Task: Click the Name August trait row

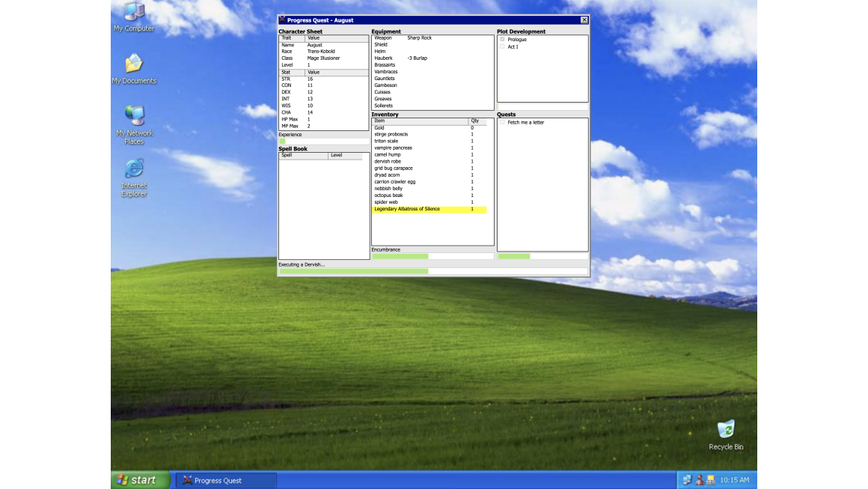Action: click(x=323, y=45)
